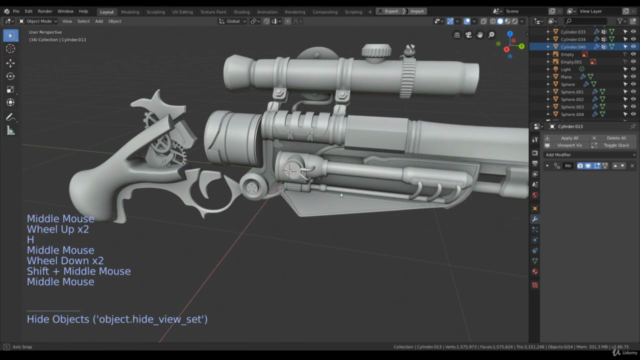Viewport: 640px width, 360px height.
Task: Open the Object Data properties tab
Action: click(x=535, y=261)
